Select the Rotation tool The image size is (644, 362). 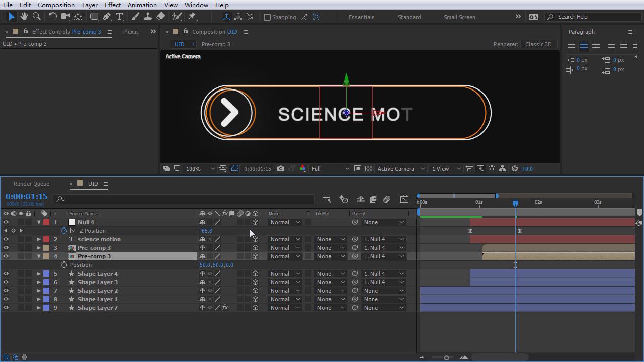click(52, 17)
